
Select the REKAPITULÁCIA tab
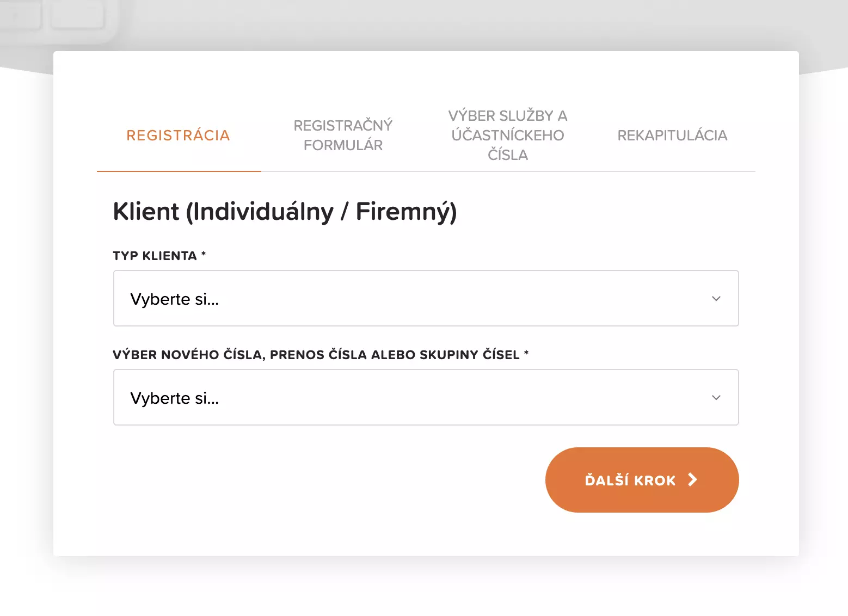672,135
